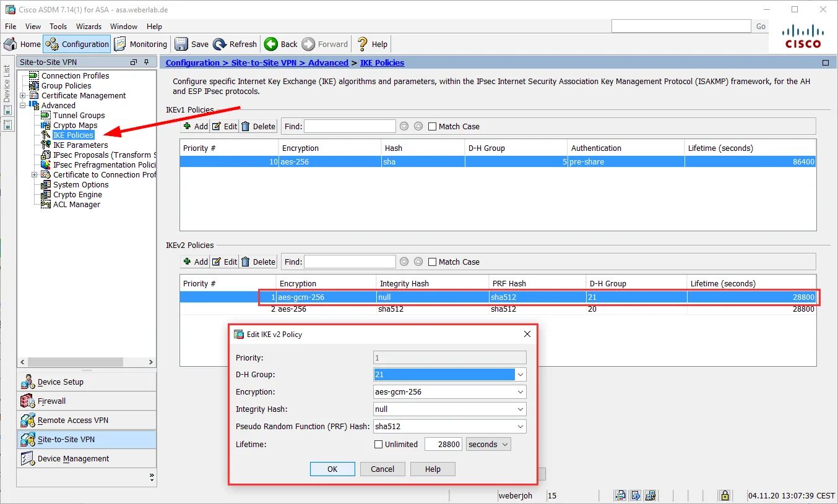Screen dimensions: 838x504
Task: Show more navigation pane buttons chevron
Action: 152,477
